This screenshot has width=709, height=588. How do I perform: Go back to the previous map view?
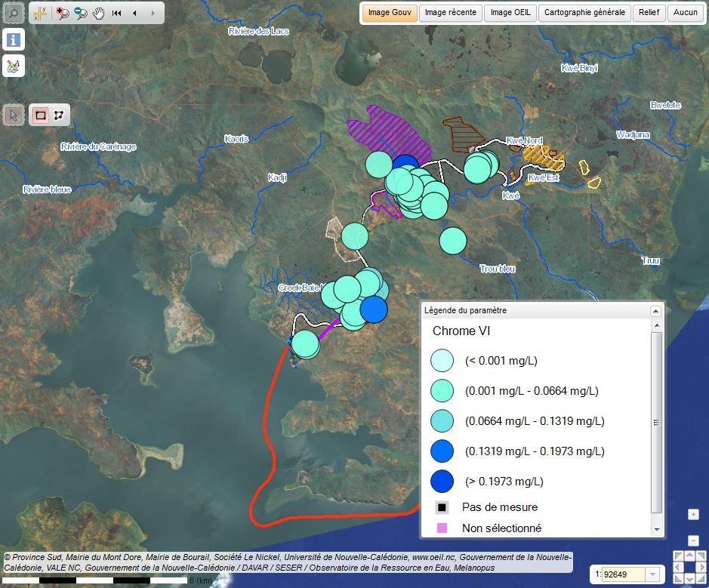coord(134,13)
